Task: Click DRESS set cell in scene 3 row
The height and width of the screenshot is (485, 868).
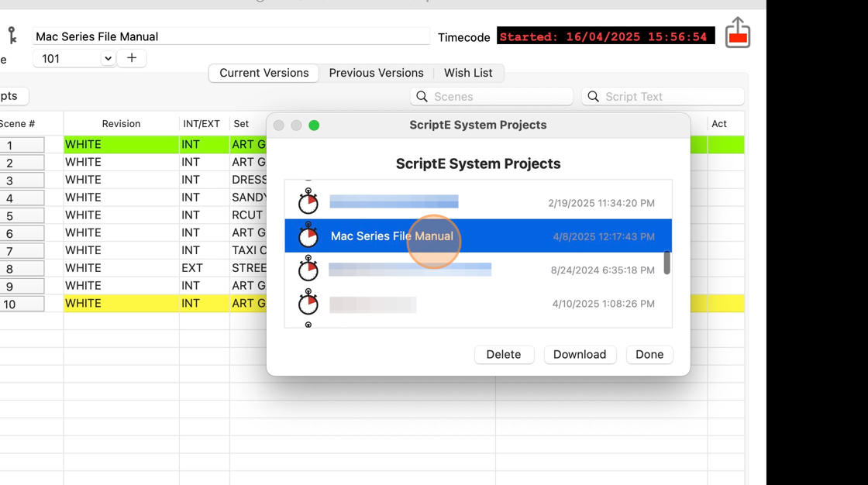Action: coord(249,180)
